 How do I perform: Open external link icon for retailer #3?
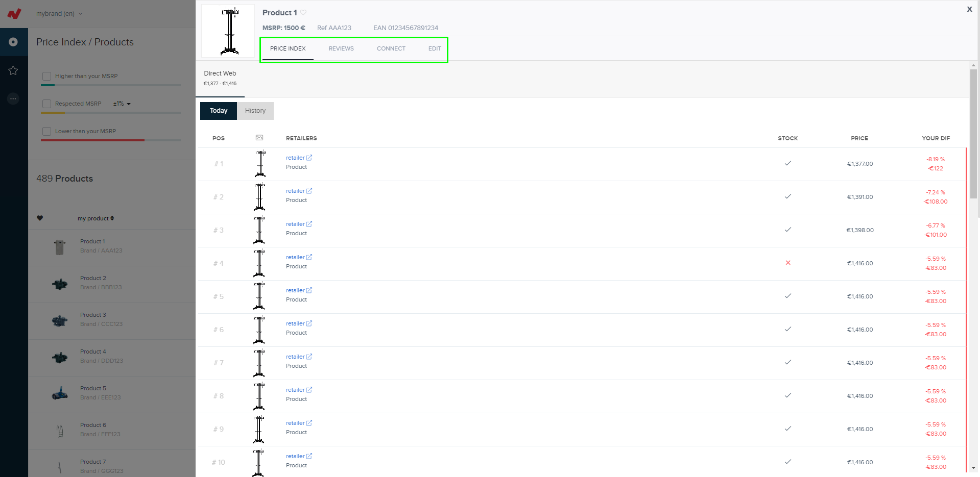click(x=309, y=224)
